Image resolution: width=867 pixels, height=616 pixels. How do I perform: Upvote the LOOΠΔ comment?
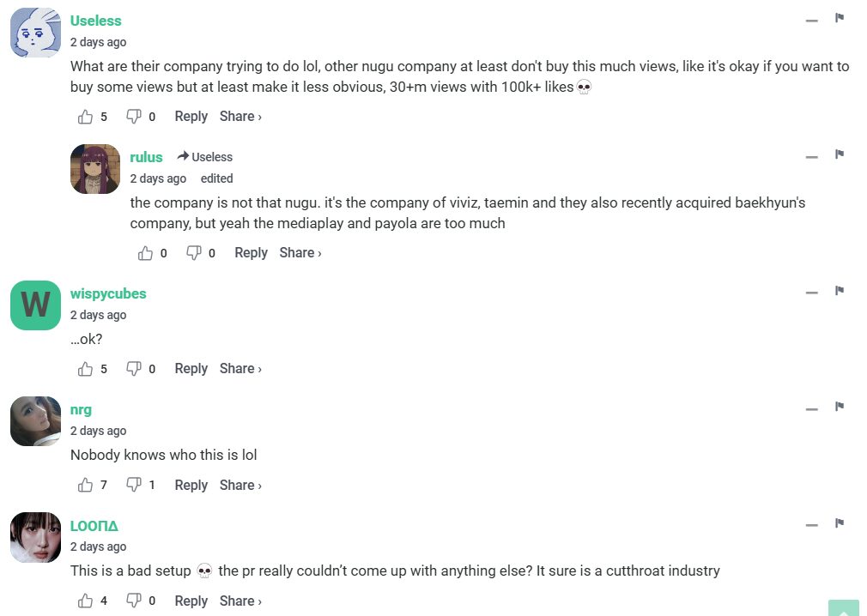pyautogui.click(x=85, y=601)
